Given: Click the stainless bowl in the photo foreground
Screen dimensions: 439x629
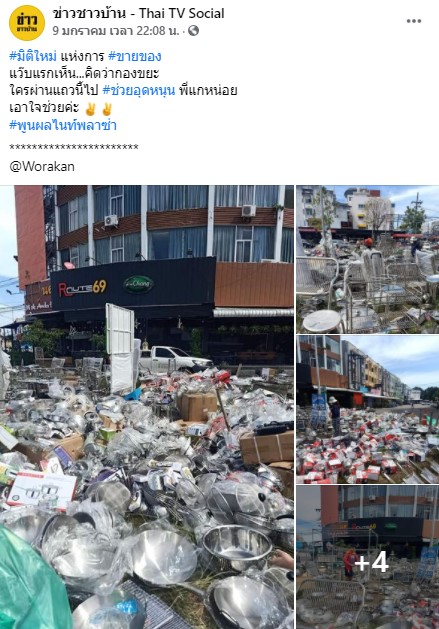Looking at the screenshot, I should [x=238, y=543].
